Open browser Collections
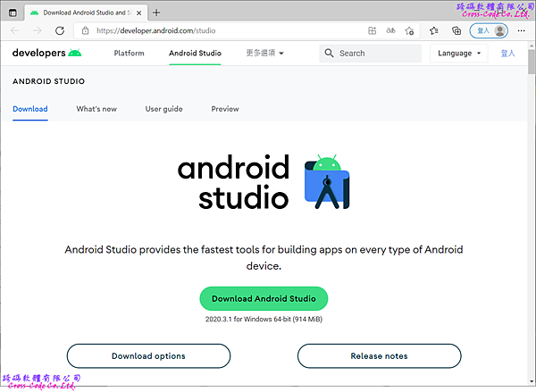The width and height of the screenshot is (536, 392). tap(456, 30)
